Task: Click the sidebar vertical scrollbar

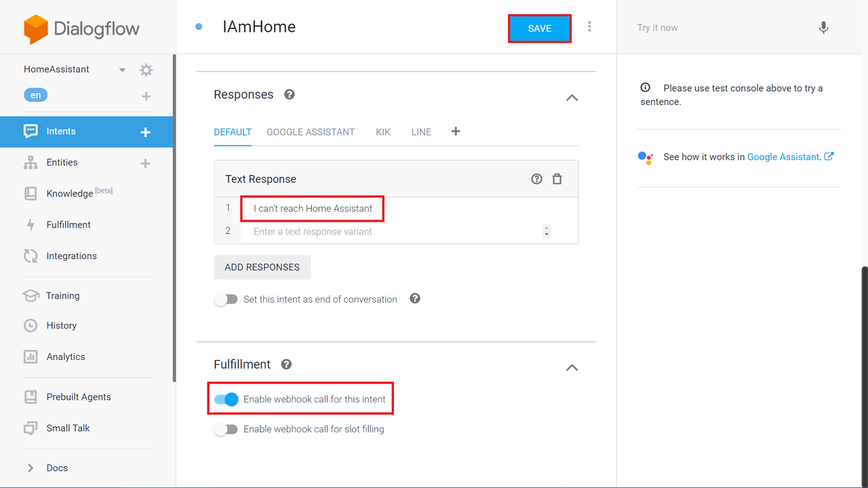Action: (x=174, y=218)
